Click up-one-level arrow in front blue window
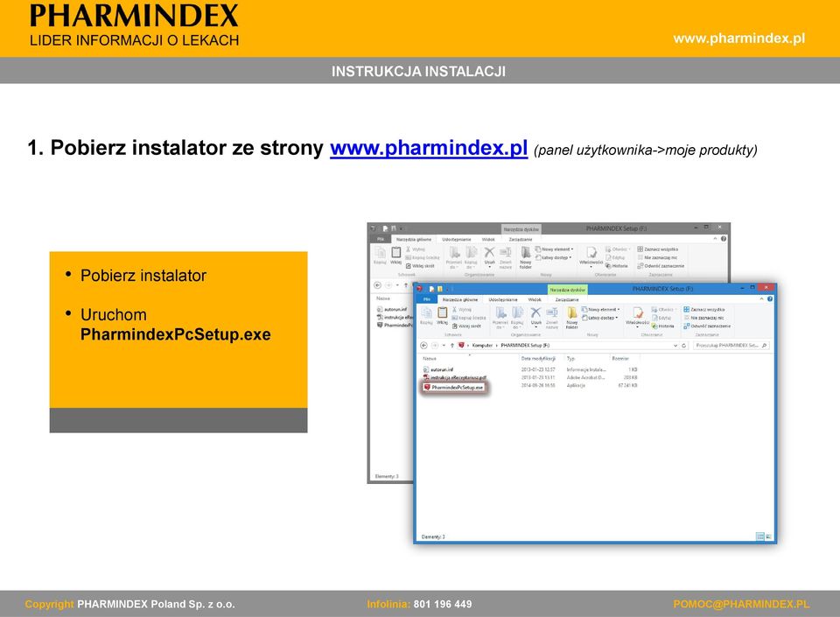The width and height of the screenshot is (840, 617). (452, 346)
